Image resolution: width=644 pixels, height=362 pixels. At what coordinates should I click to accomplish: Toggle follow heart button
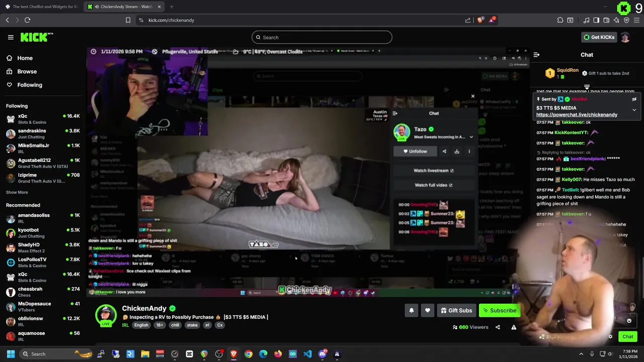coord(428,311)
